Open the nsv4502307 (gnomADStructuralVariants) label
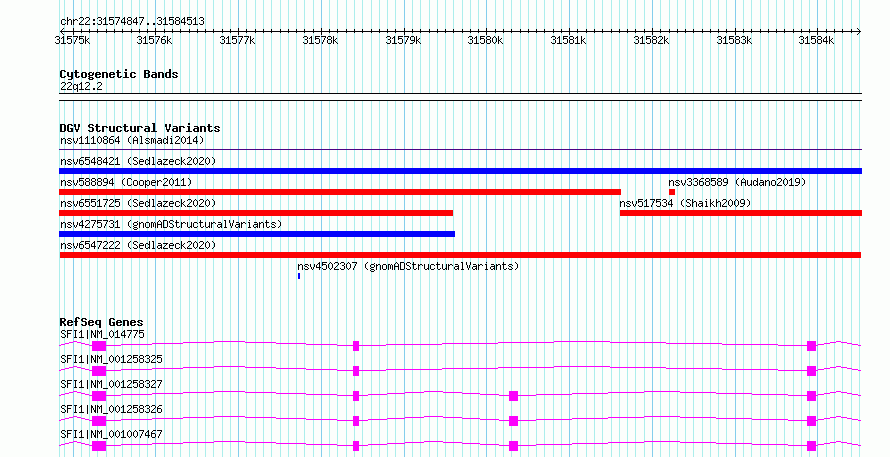This screenshot has height=457, width=890. [408, 266]
